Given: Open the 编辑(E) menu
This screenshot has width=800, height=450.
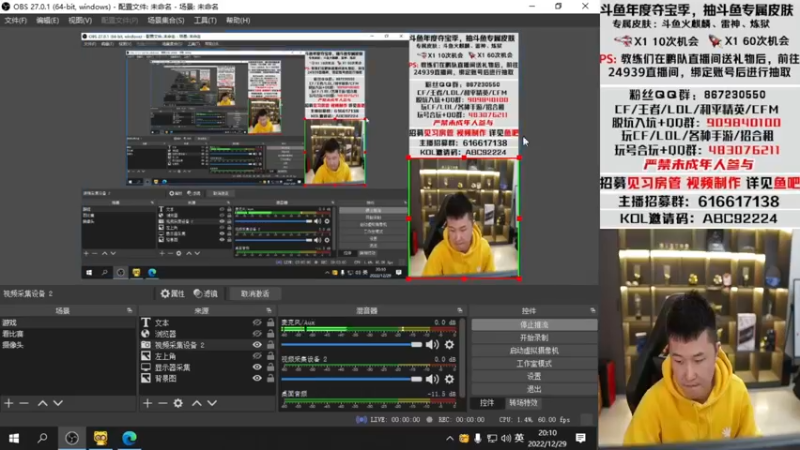Looking at the screenshot, I should tap(47, 20).
